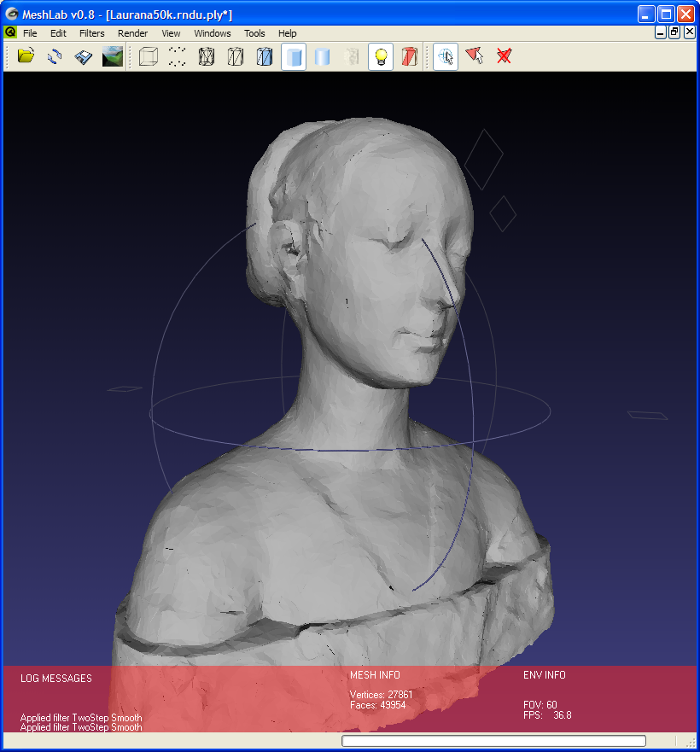Click the Reload mesh arrows icon
This screenshot has height=752, width=700.
tap(55, 57)
